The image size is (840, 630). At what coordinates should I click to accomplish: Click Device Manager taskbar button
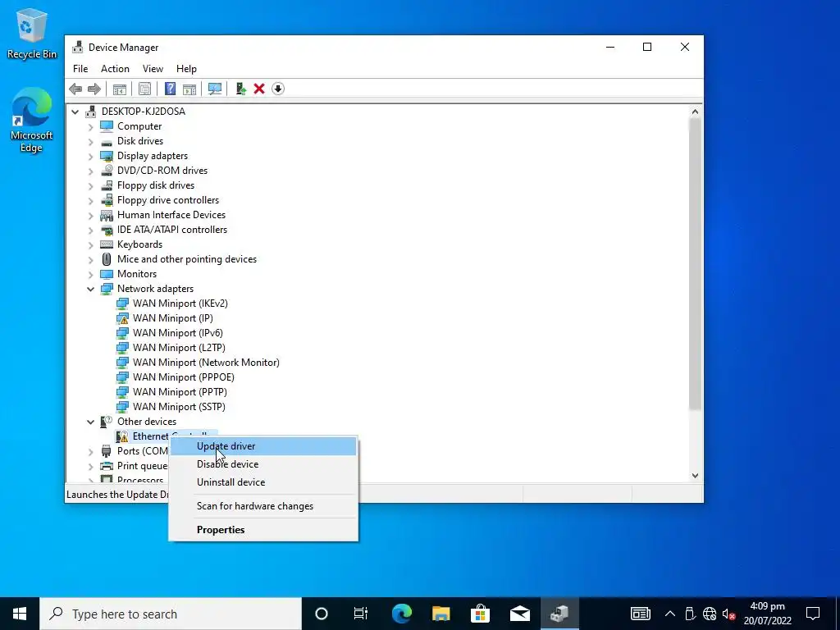coord(559,614)
